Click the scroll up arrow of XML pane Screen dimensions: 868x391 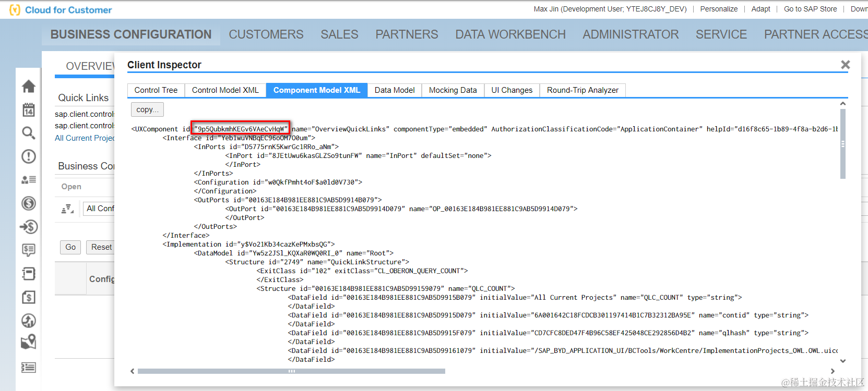coord(843,104)
